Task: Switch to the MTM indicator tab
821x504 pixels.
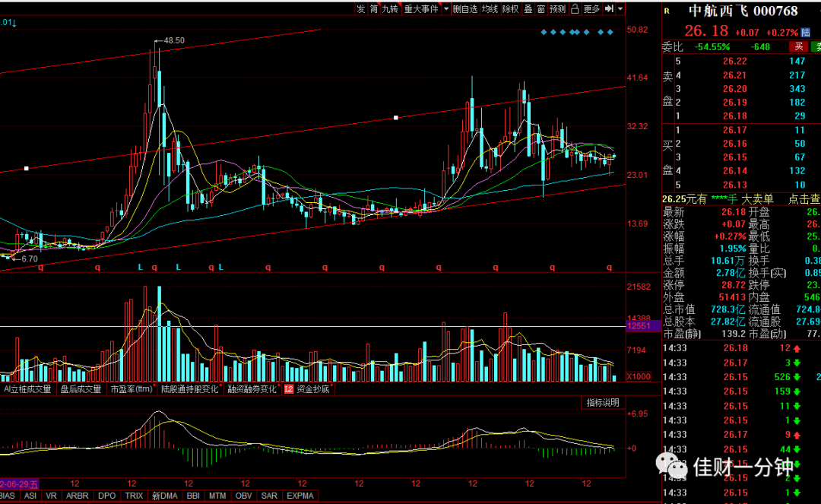Action: pyautogui.click(x=217, y=496)
